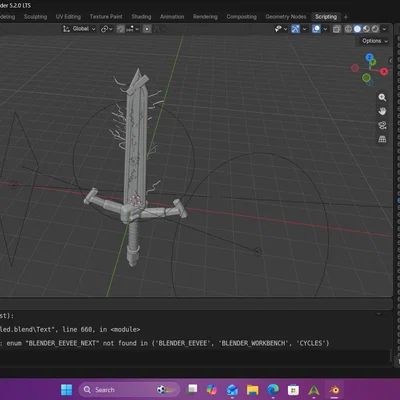Viewport: 400px width, 400px height.
Task: Click the blue Z axis on navigation gizmo
Action: click(369, 57)
